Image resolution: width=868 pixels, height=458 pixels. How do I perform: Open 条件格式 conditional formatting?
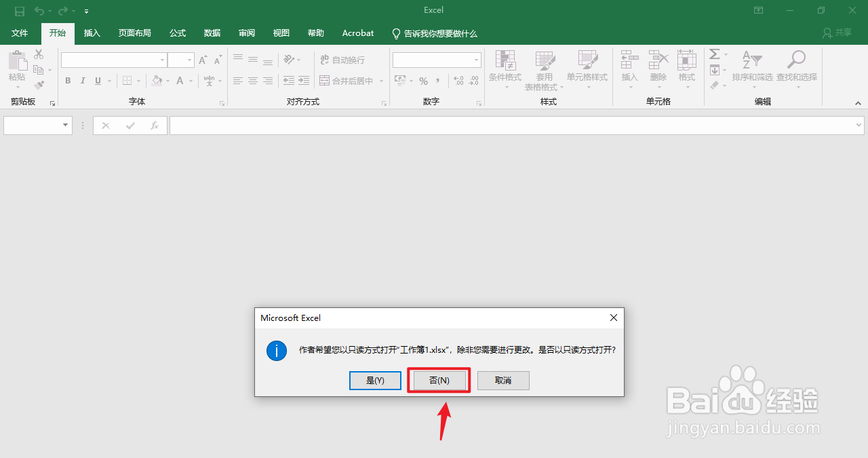point(505,71)
